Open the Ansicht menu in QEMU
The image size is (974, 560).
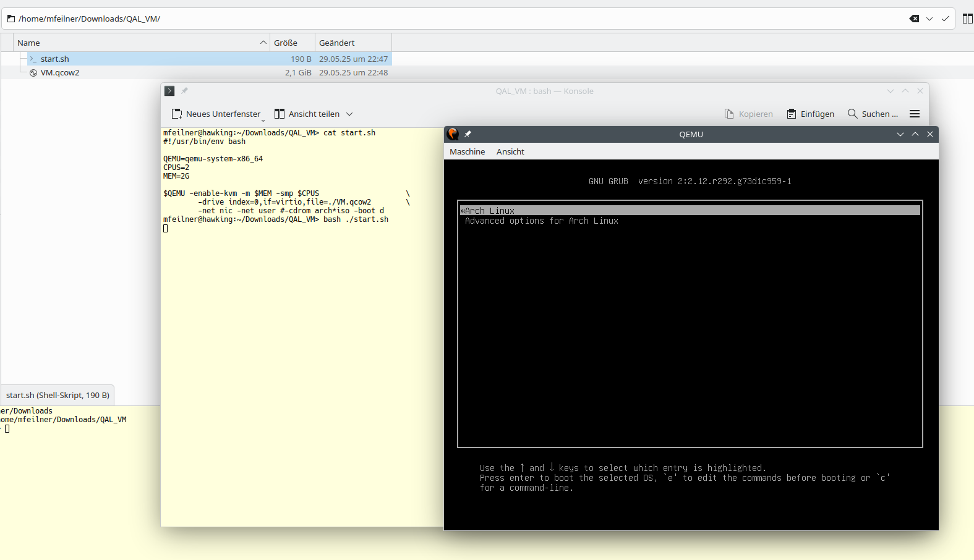coord(510,151)
